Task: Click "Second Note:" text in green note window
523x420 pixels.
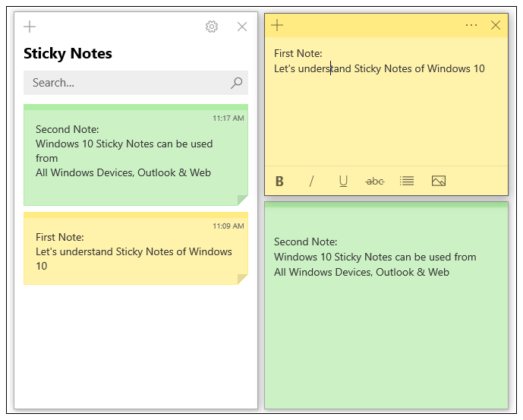Action: click(306, 242)
